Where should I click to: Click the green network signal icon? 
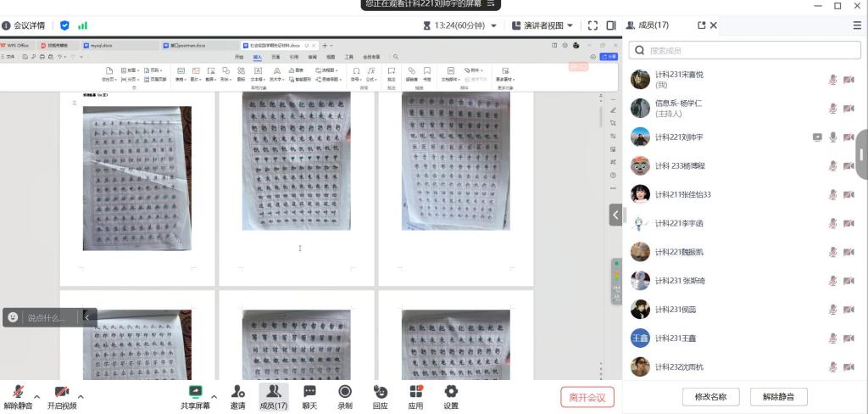point(83,25)
